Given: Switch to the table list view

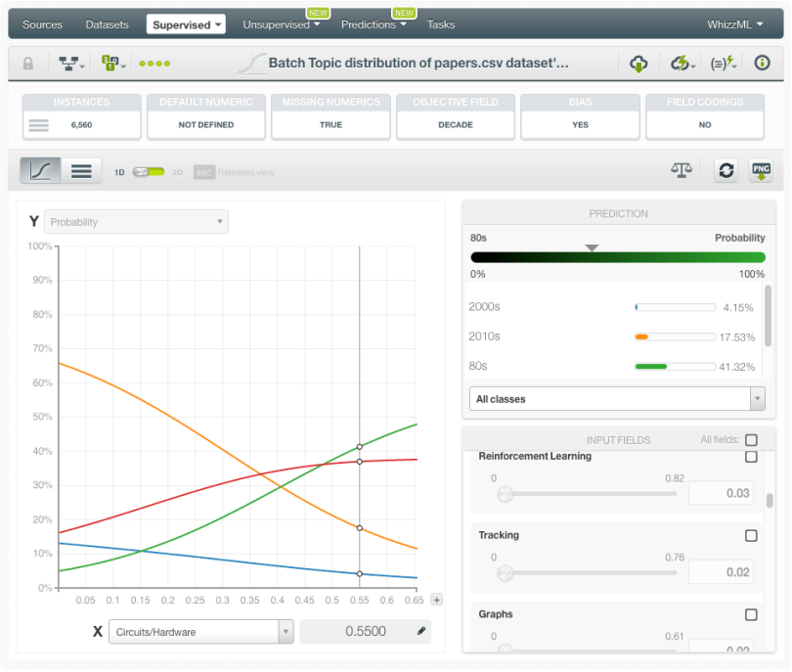Looking at the screenshot, I should click(x=82, y=171).
